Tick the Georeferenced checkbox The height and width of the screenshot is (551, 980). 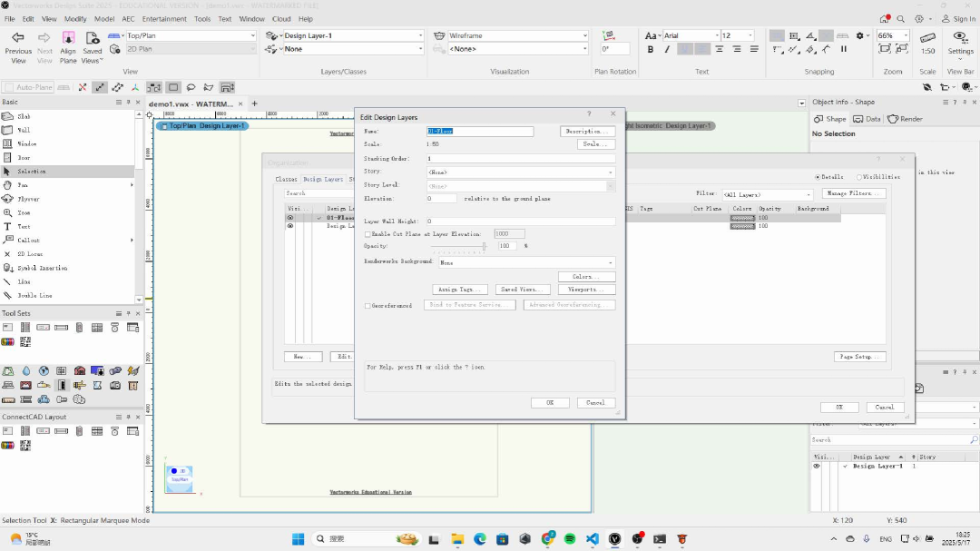click(x=367, y=306)
